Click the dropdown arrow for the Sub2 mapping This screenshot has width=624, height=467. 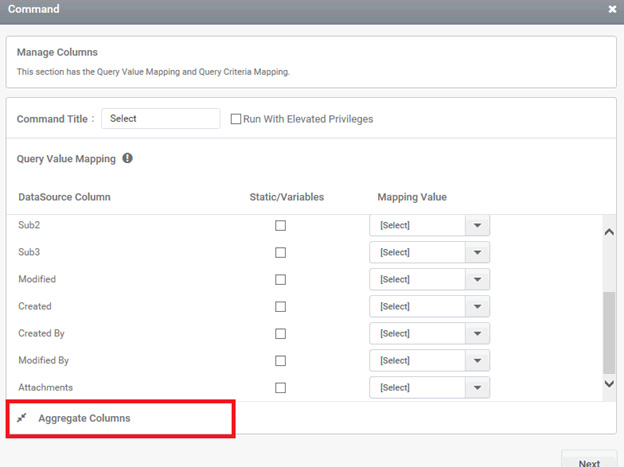[x=478, y=225]
